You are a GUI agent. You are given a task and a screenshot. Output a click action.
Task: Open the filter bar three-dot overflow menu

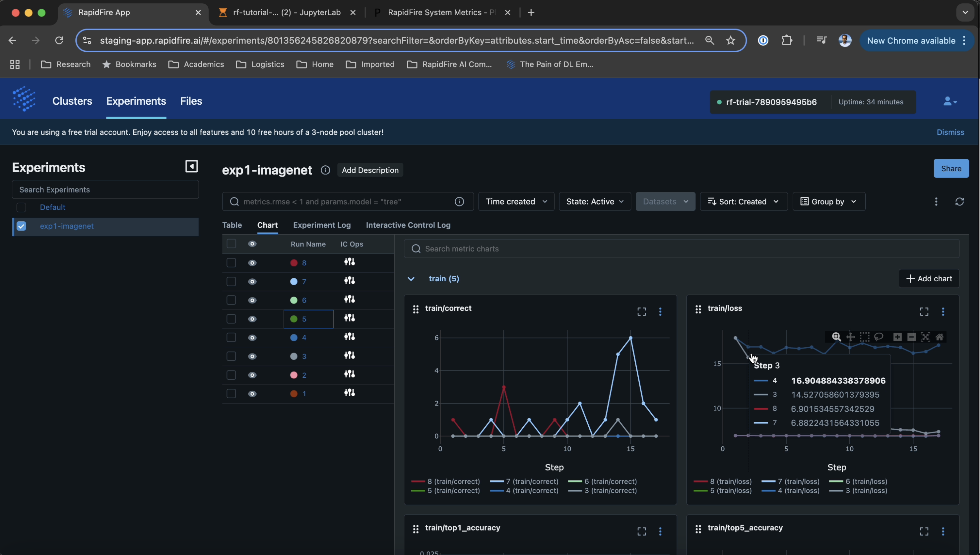point(936,202)
